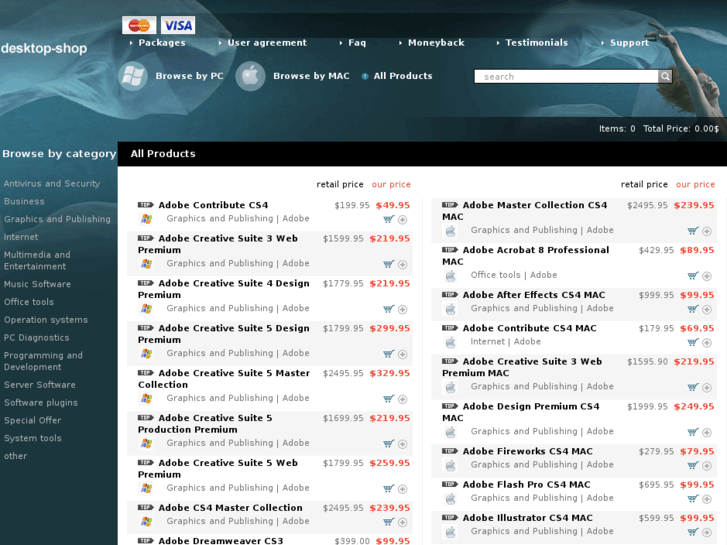Browse the Business category
Viewport: 727px width, 545px height.
coord(24,201)
